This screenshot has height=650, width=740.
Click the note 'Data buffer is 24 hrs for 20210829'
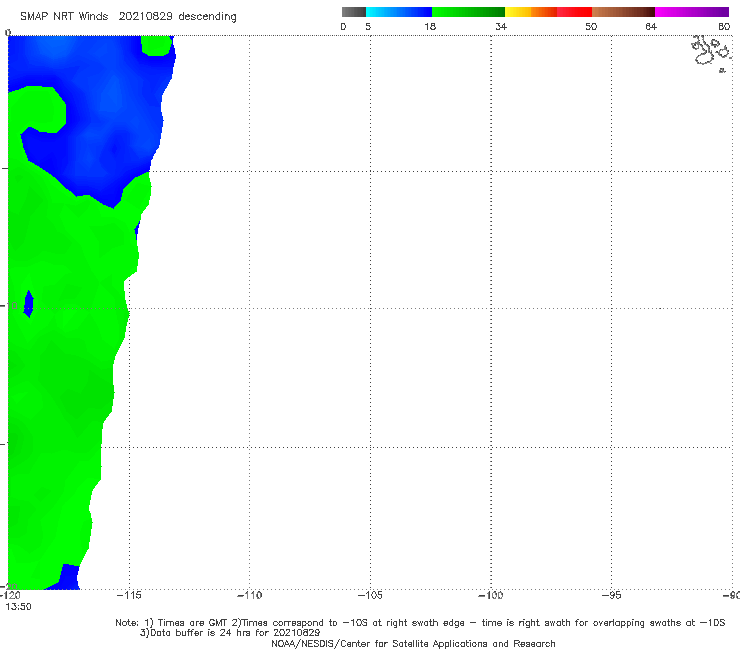(x=230, y=633)
